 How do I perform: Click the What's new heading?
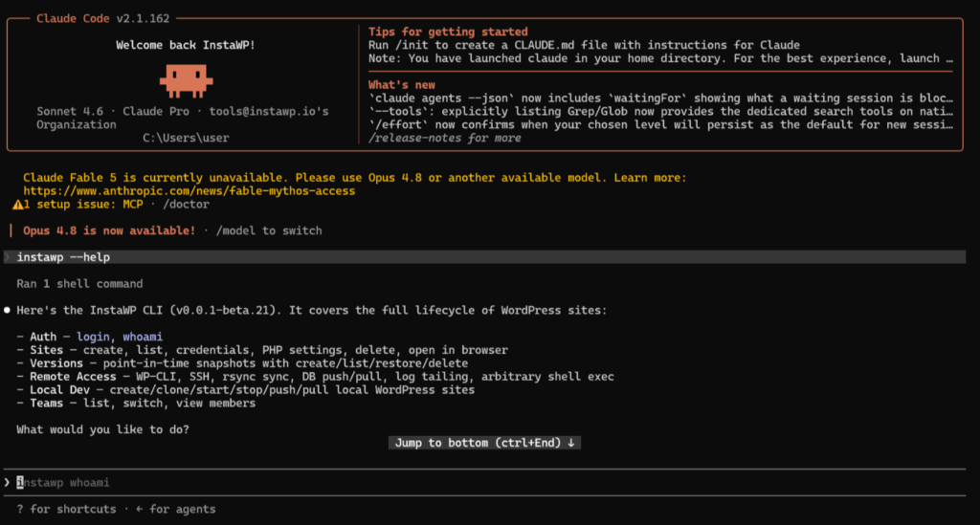[401, 85]
